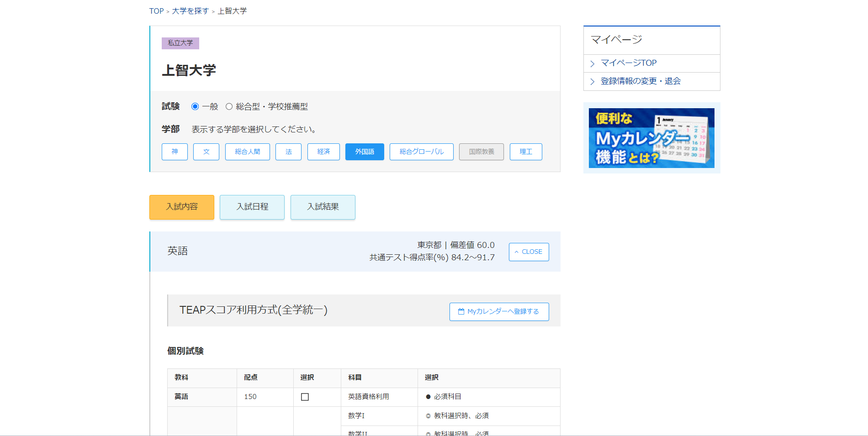Click chevron icon beside マイページTOP
The image size is (868, 436).
[x=593, y=63]
